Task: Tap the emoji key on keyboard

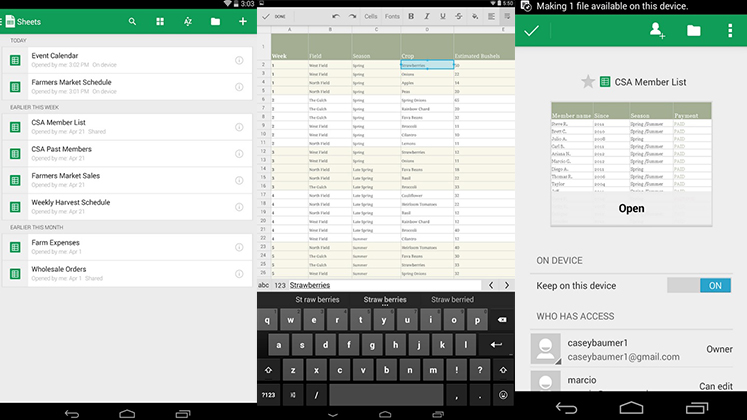Action: pos(503,395)
